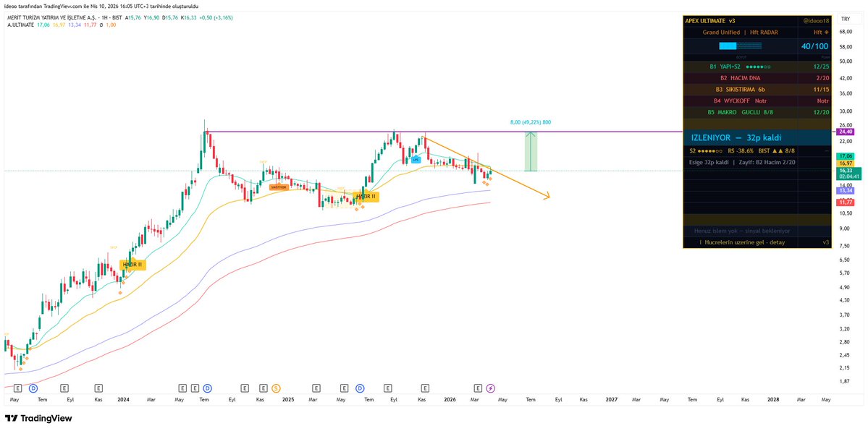Viewport: 868px width, 431px height.
Task: Click the E earnings marker beside the lightning icon
Action: click(x=479, y=388)
